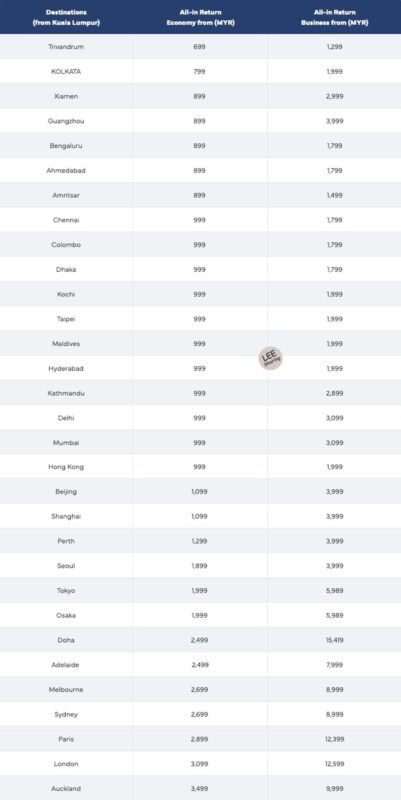Click the All-in Return Economy column header
The height and width of the screenshot is (800, 401).
pos(200,17)
